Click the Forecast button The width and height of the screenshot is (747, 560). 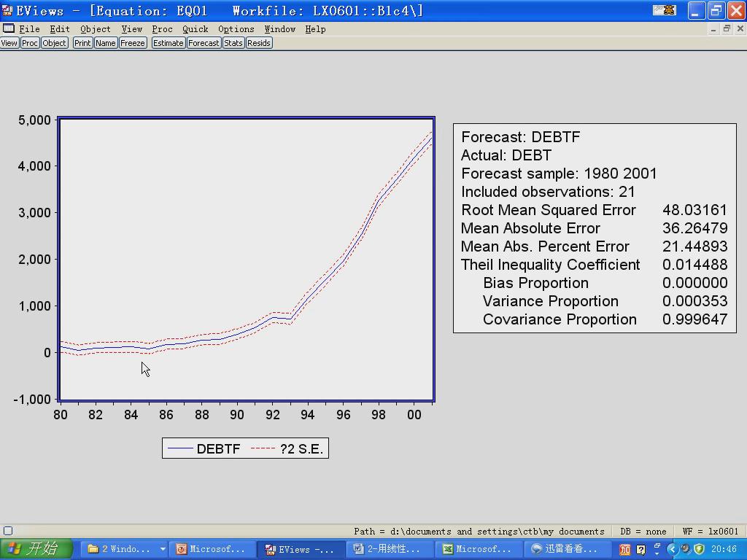204,43
